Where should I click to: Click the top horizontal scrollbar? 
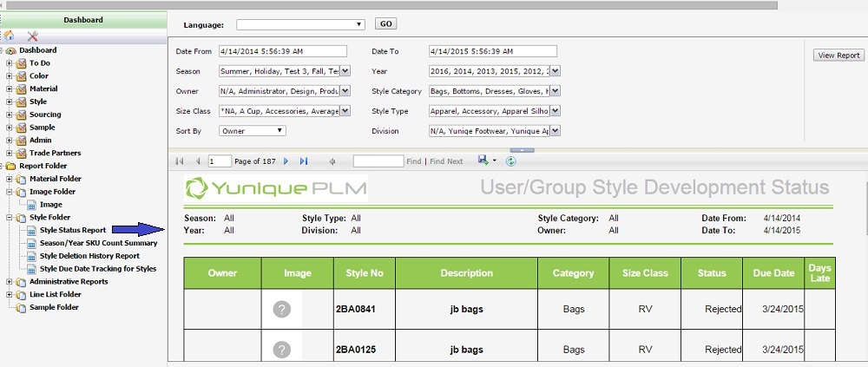click(391, 5)
